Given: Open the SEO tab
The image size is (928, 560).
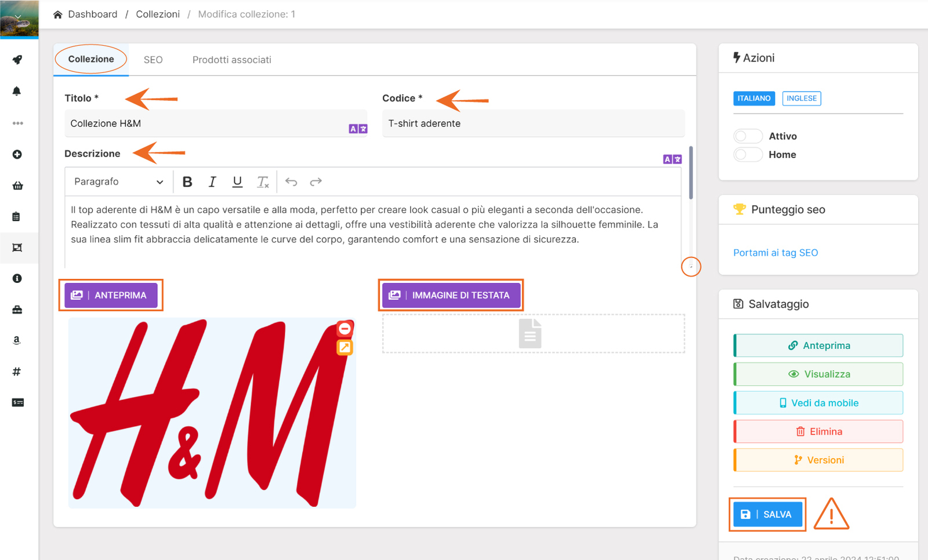Looking at the screenshot, I should [153, 60].
